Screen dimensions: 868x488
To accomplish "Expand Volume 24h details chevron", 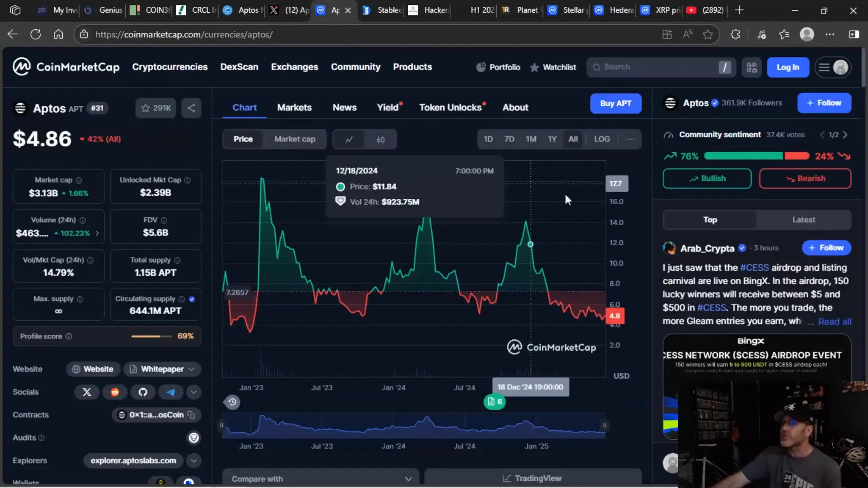I will pyautogui.click(x=97, y=233).
